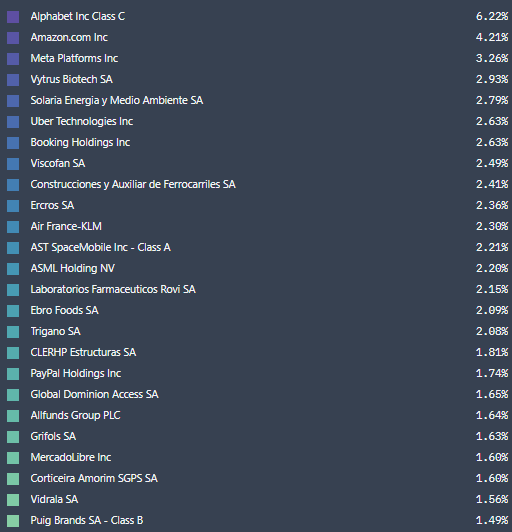Select the Air France-KLM color swatch
The width and height of the screenshot is (512, 532).
(13, 227)
